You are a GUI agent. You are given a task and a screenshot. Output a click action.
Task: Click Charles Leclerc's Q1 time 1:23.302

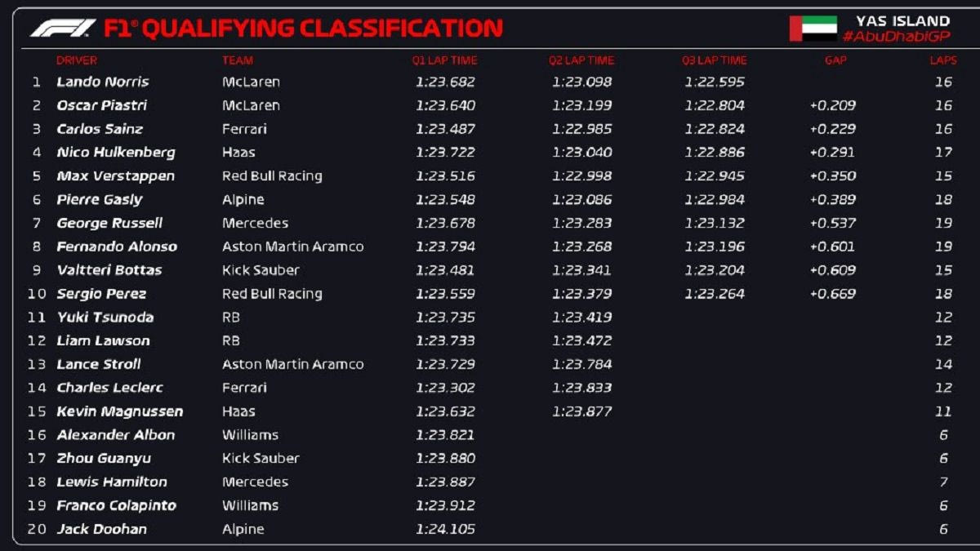pos(445,388)
